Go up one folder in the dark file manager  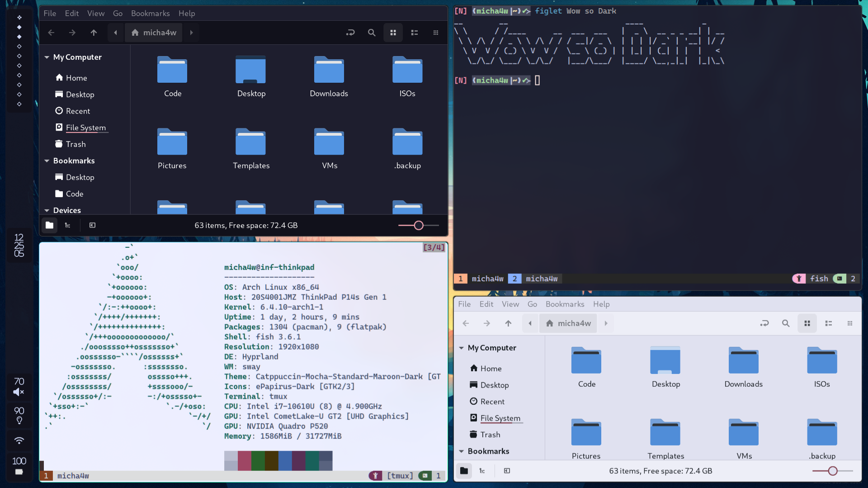94,33
